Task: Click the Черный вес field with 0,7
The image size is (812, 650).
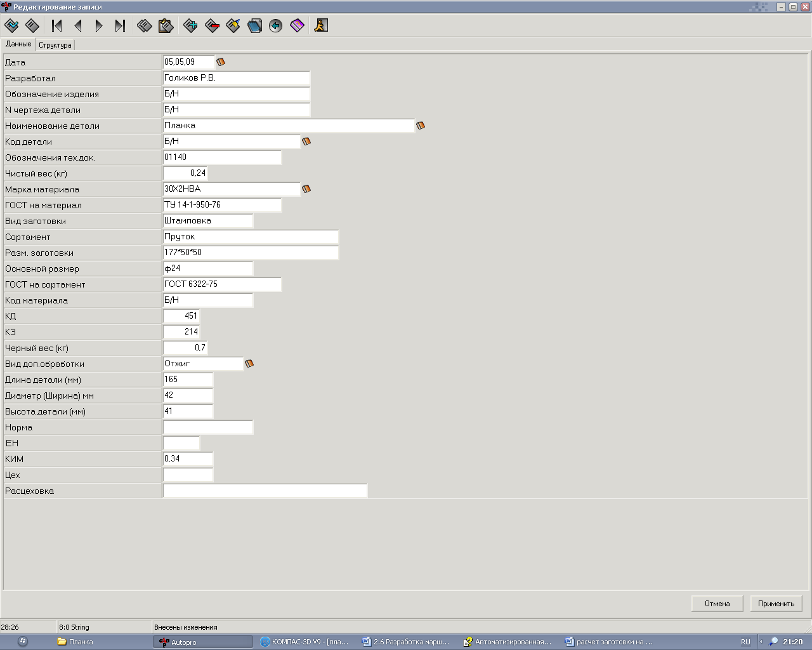Action: point(185,348)
